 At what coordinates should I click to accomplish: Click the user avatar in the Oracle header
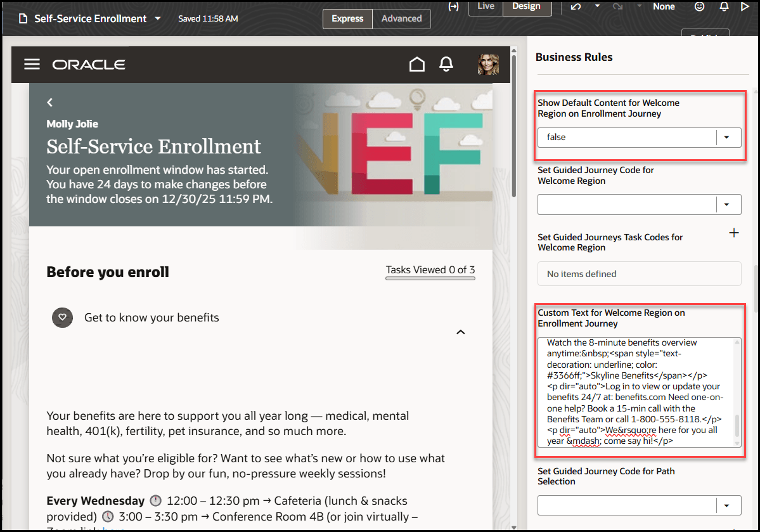point(488,64)
